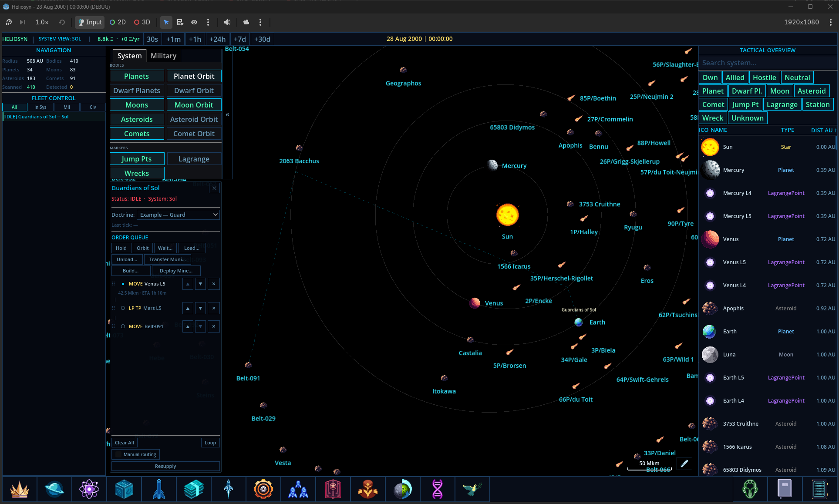Click the Resupply button

[x=165, y=466]
